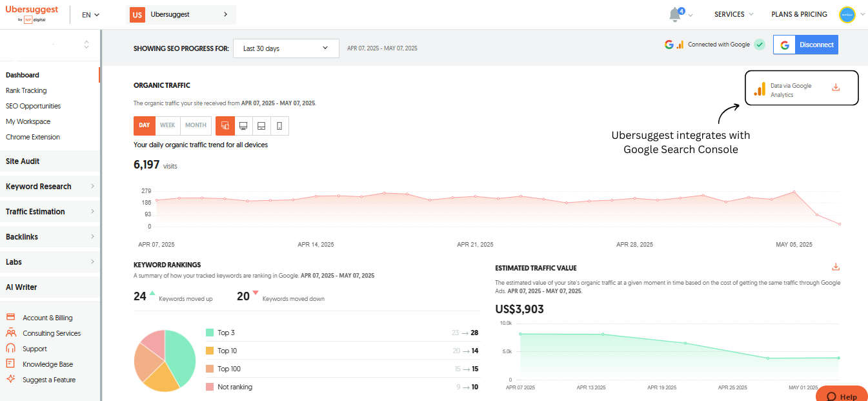Click the Support headset icon
Viewport: 868px width, 401px height.
click(x=10, y=348)
